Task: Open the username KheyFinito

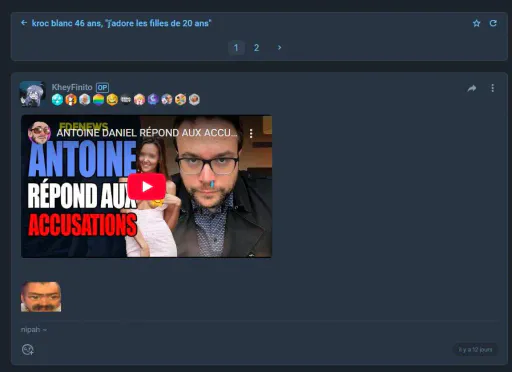Action: tap(72, 87)
